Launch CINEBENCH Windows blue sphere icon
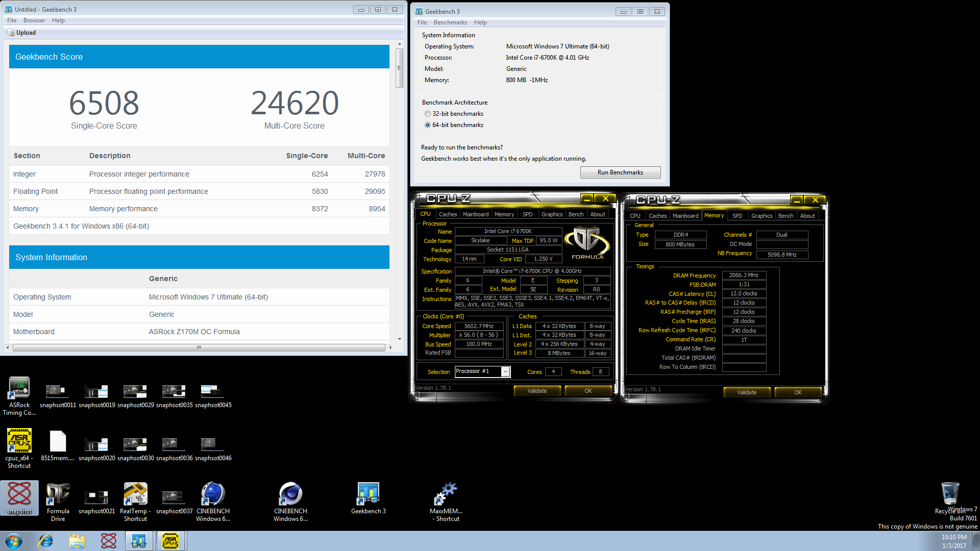 point(213,502)
